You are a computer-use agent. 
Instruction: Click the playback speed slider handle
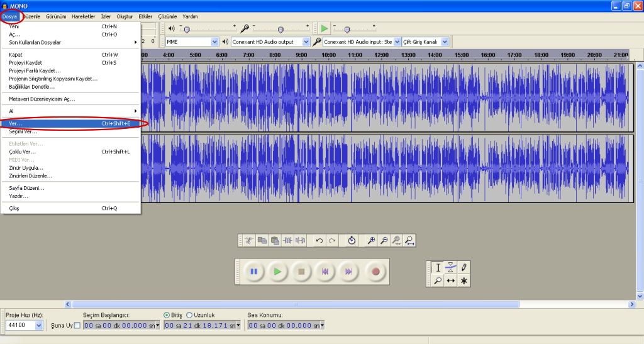click(x=347, y=30)
